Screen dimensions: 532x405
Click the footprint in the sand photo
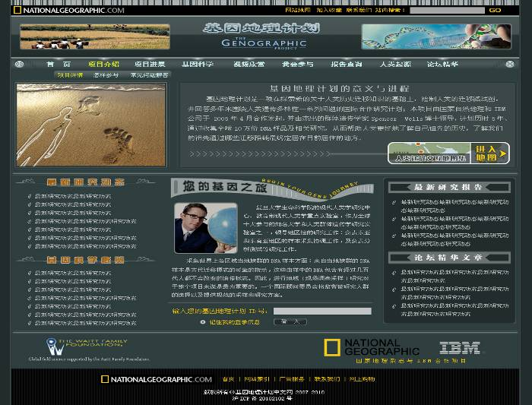pyautogui.click(x=91, y=125)
